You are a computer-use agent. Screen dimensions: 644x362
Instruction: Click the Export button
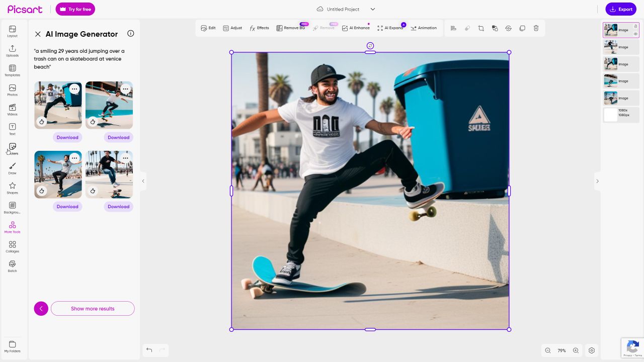[621, 9]
